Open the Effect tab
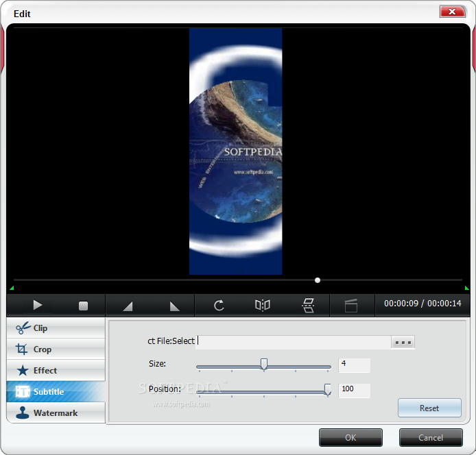This screenshot has width=476, height=455. pyautogui.click(x=56, y=371)
